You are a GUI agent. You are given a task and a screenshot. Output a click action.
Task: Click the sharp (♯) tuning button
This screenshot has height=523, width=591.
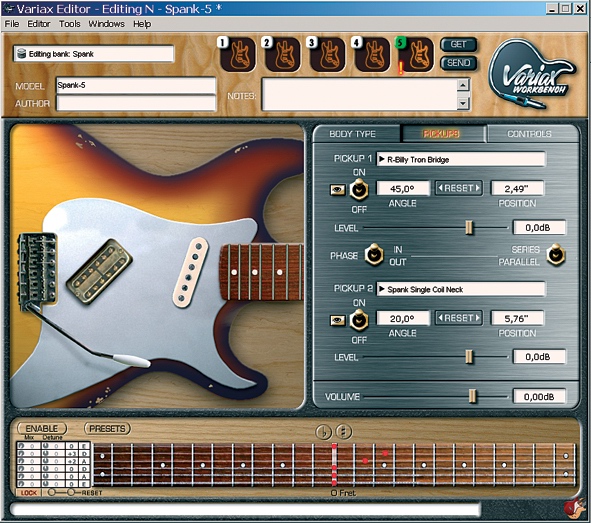click(343, 432)
